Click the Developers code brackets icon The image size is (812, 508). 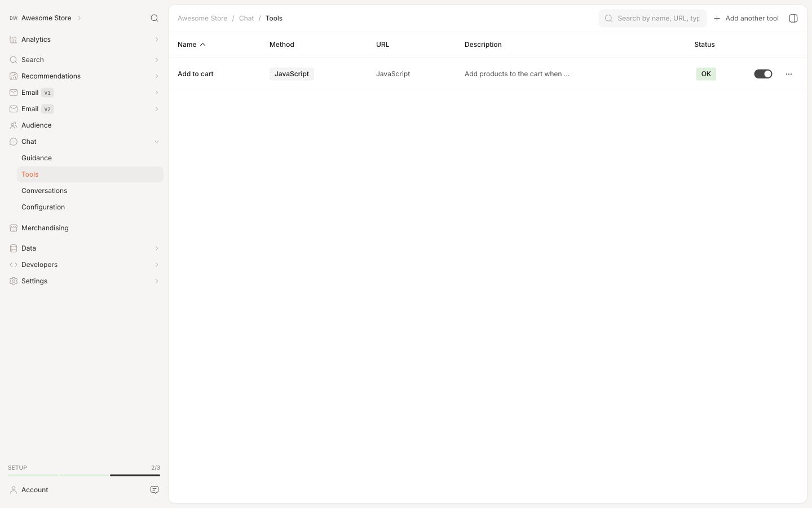pos(14,265)
